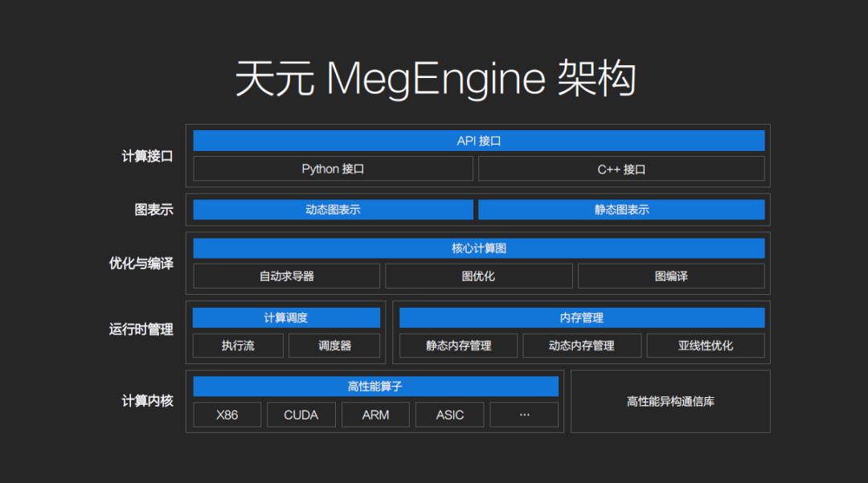The height and width of the screenshot is (483, 868).
Task: Open the 自动求导器 module box
Action: 286,276
